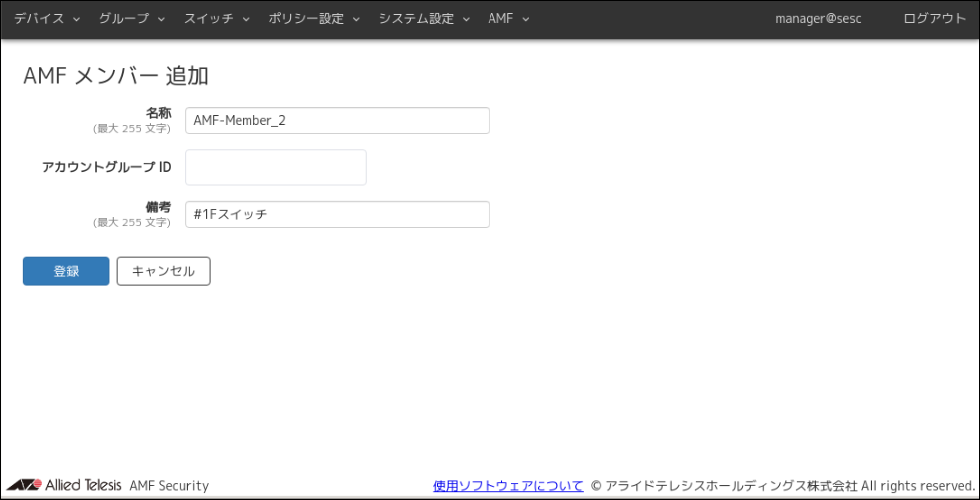Screen dimensions: 980x500
Task: Focus the 名称 field containing AMF-Member_2
Action: pyautogui.click(x=337, y=120)
